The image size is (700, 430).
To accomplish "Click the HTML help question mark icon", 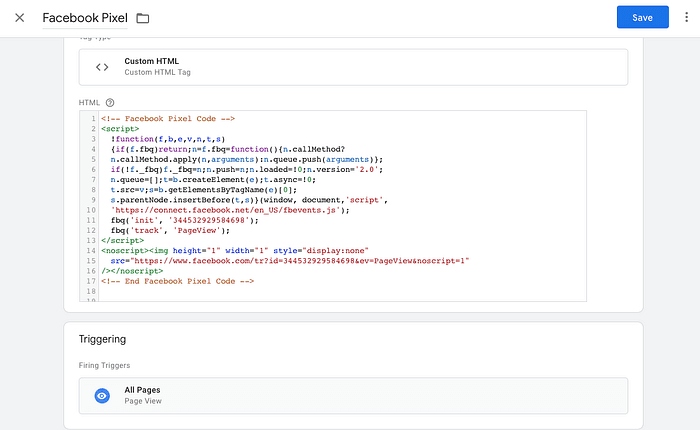I will point(110,103).
